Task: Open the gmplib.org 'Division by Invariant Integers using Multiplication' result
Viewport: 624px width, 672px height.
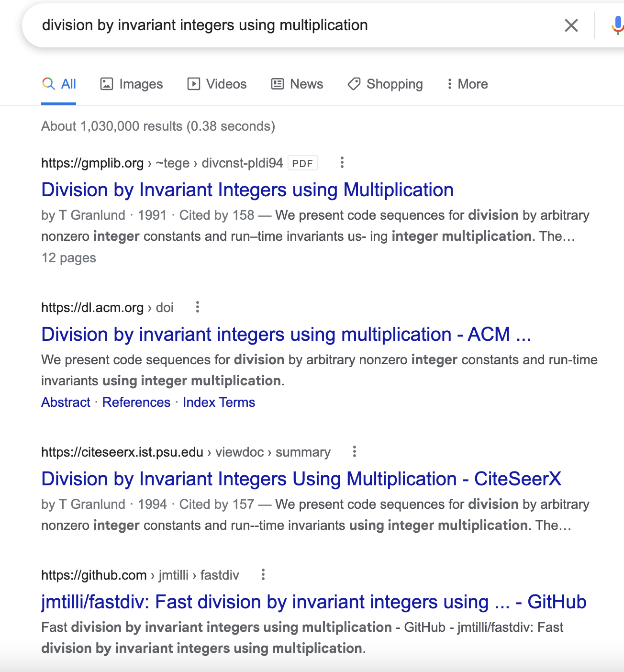Action: [247, 190]
